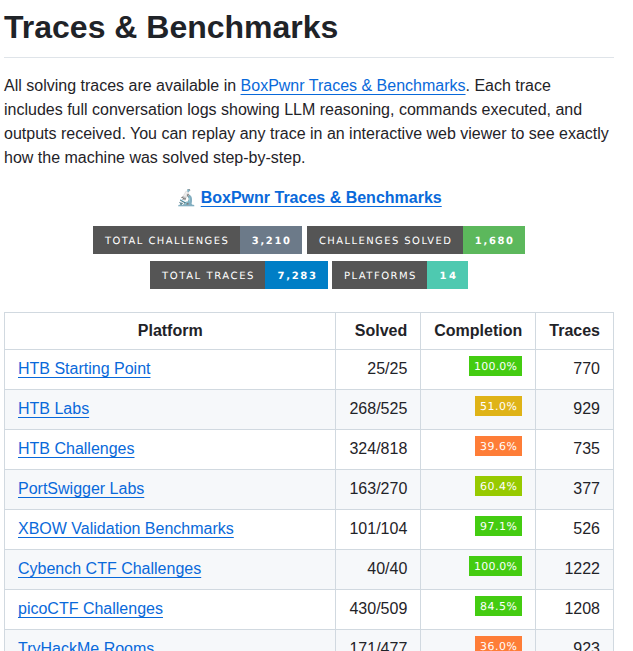Click the 60.4% completion badge
The height and width of the screenshot is (651, 633).
[x=498, y=486]
